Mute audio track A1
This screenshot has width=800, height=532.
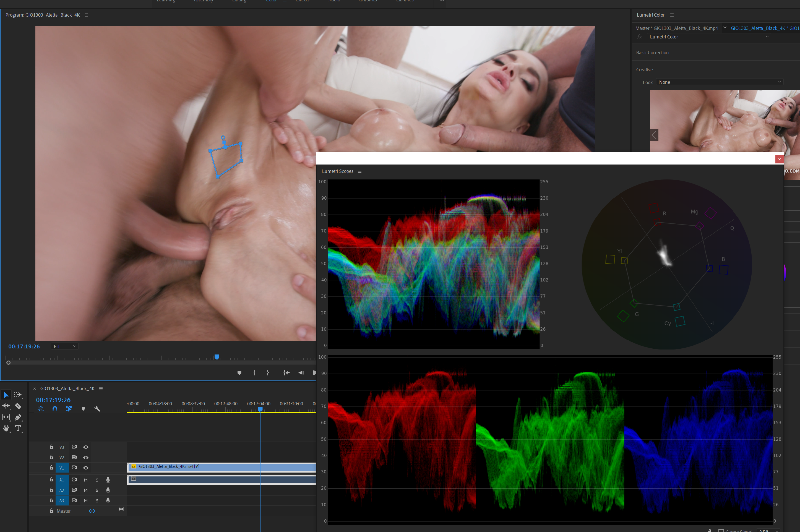tap(85, 480)
